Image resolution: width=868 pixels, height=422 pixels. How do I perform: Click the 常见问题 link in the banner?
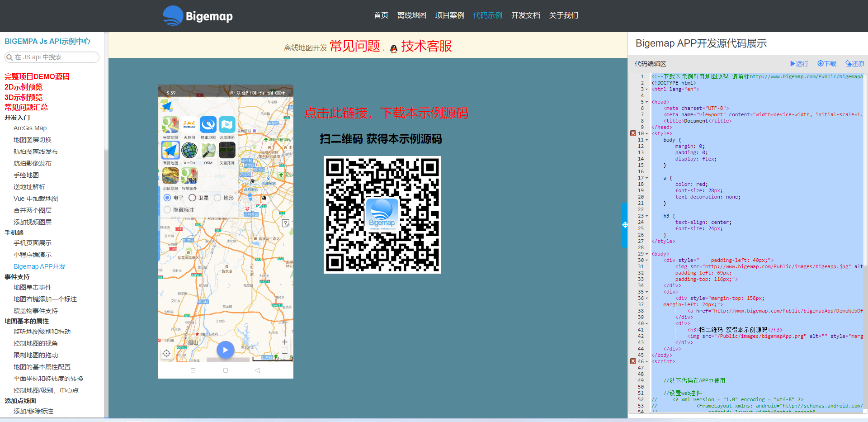click(x=355, y=46)
